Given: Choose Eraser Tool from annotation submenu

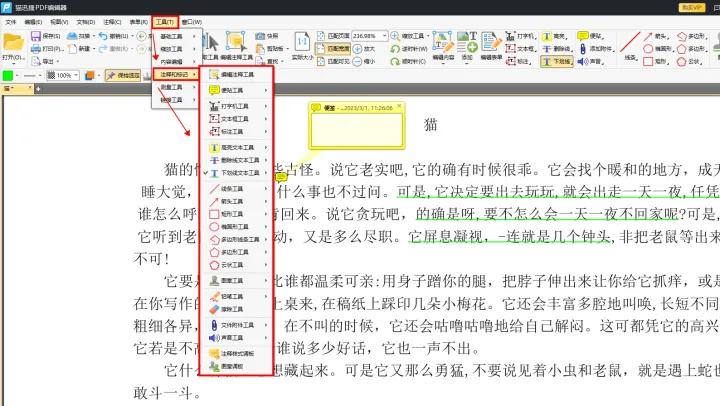Looking at the screenshot, I should [236, 310].
